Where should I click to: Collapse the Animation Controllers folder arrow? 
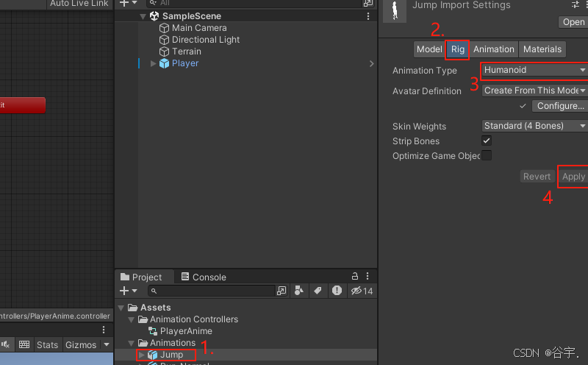[x=131, y=319]
